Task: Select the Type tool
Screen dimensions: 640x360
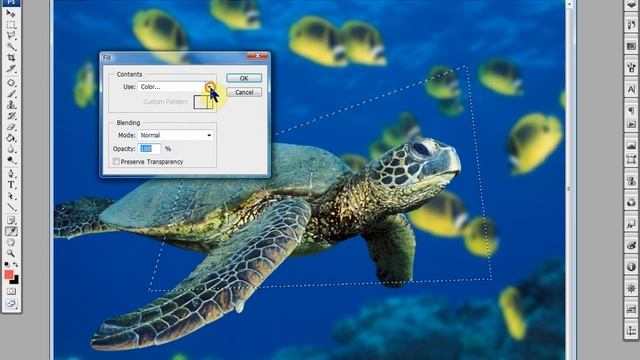Action: tap(11, 185)
